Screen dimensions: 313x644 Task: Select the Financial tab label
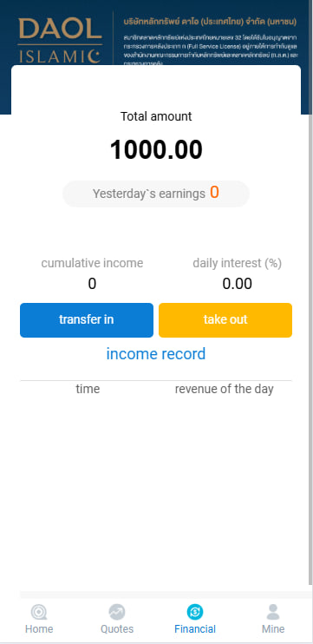coord(195,628)
